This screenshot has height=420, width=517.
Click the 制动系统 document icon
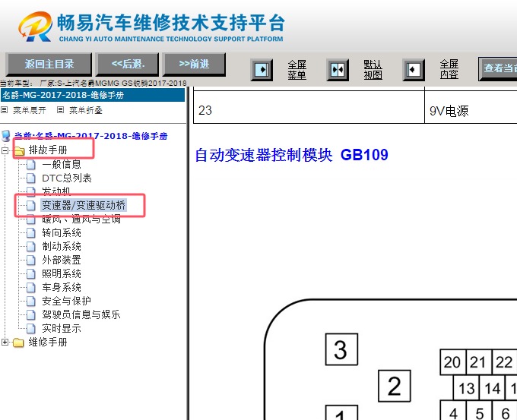coord(30,246)
